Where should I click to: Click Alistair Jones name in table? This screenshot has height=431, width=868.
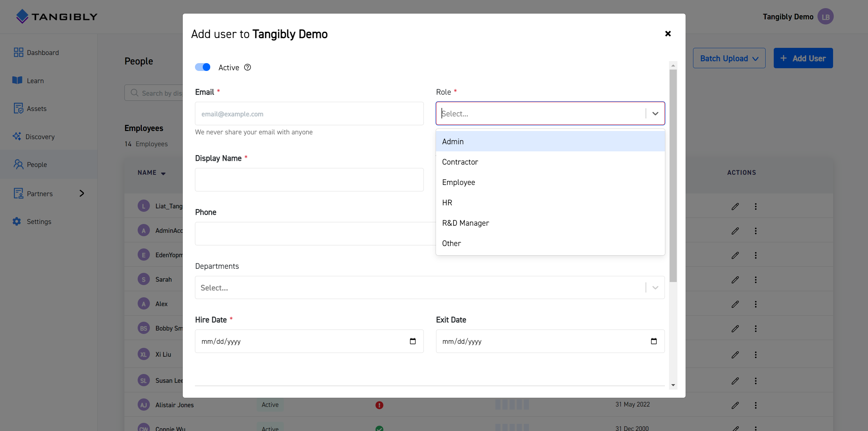pyautogui.click(x=175, y=405)
